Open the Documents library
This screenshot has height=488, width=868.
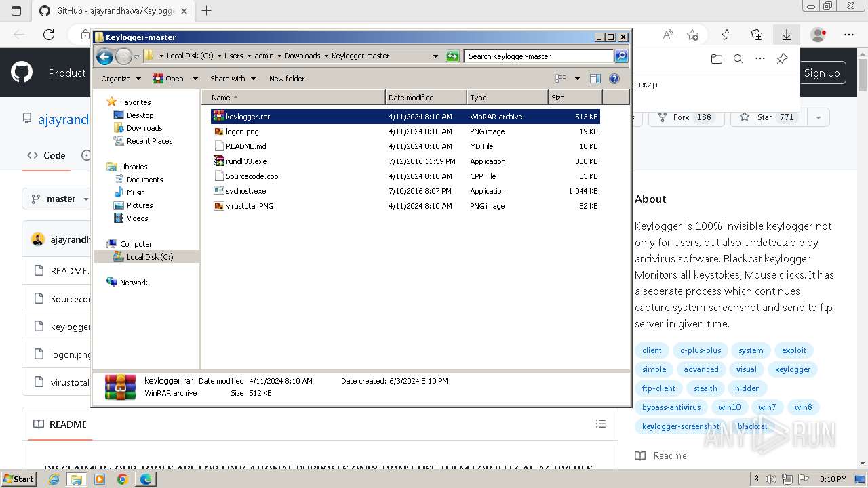click(x=144, y=180)
